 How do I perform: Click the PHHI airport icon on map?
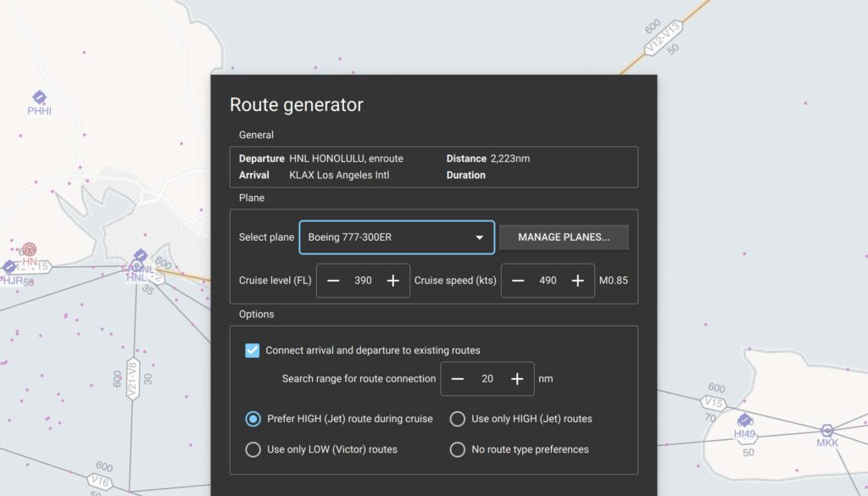pyautogui.click(x=39, y=97)
